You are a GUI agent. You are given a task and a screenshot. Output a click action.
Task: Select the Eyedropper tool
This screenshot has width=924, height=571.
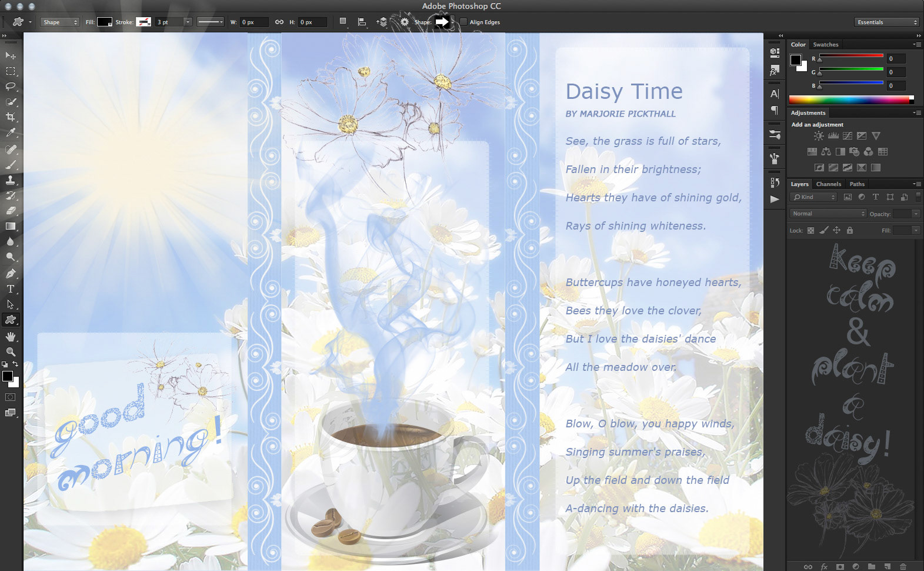[11, 132]
